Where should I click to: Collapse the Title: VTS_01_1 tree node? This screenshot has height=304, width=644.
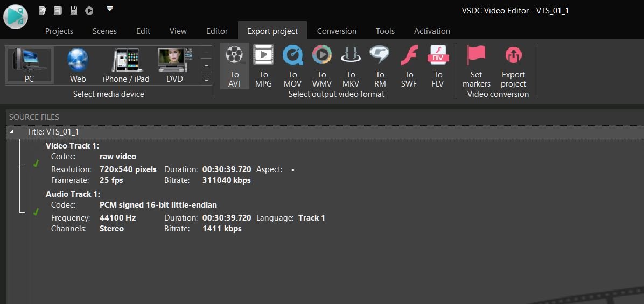(11, 132)
